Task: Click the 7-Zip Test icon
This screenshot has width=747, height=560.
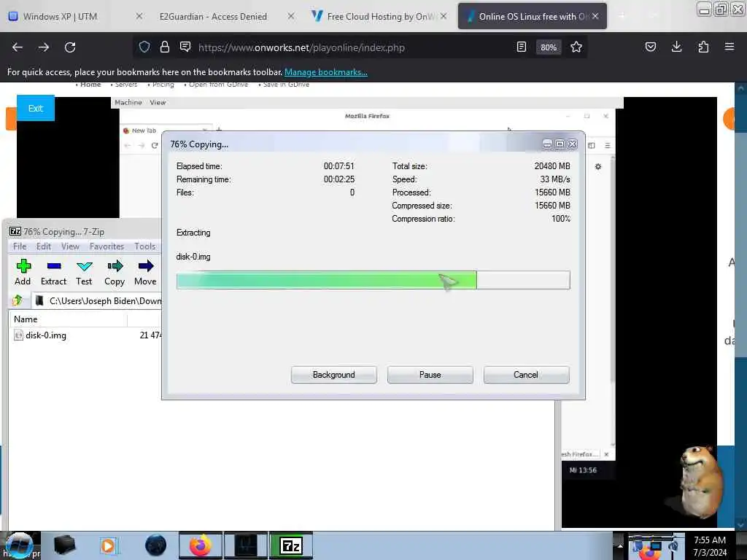Action: point(85,266)
